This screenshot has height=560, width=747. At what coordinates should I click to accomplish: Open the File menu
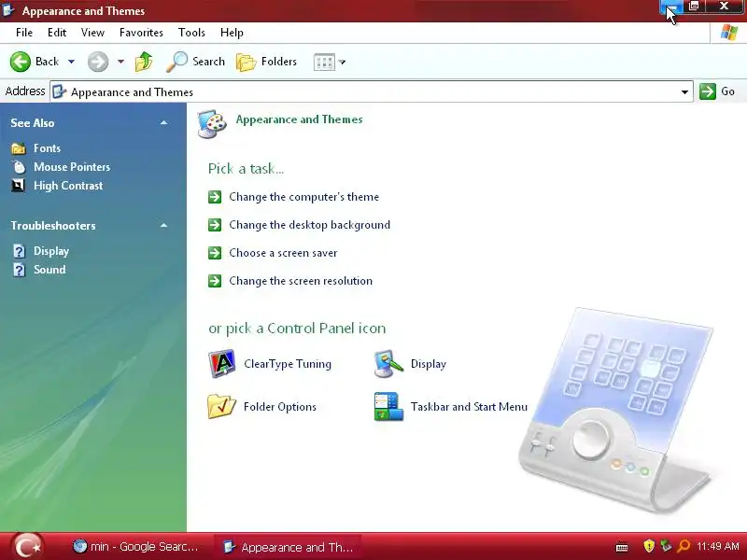click(24, 33)
